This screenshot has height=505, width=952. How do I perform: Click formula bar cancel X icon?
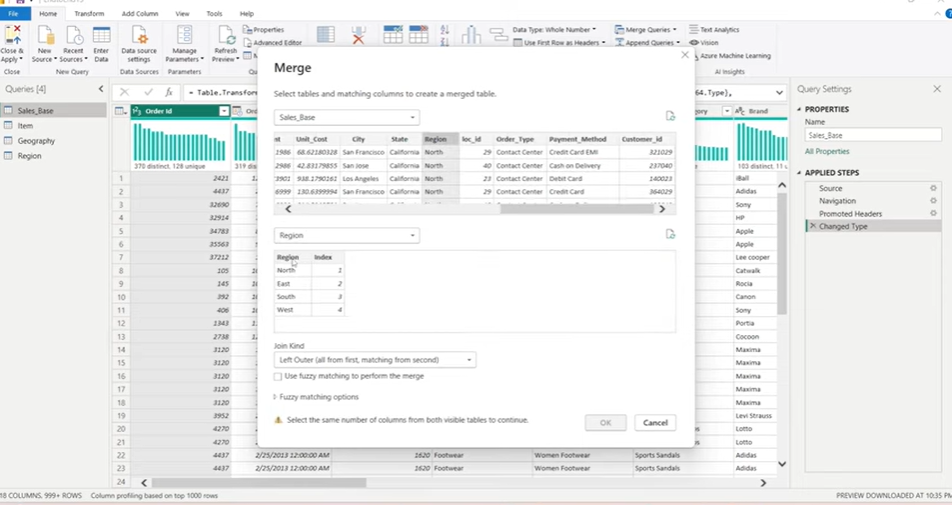click(x=124, y=92)
